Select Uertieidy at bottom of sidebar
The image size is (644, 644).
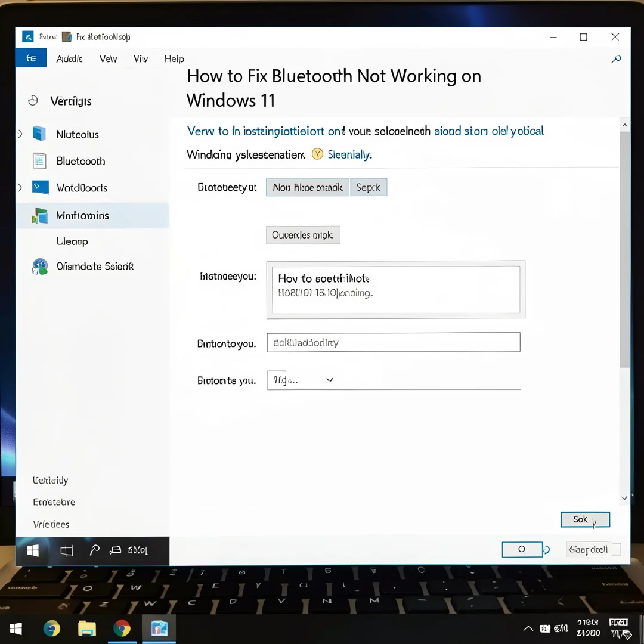(x=51, y=480)
